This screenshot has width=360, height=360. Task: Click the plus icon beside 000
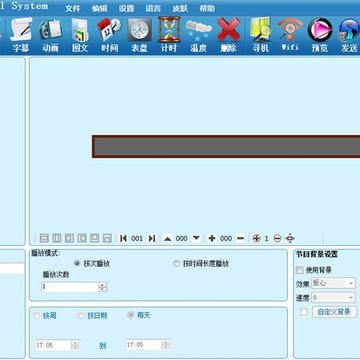click(212, 238)
